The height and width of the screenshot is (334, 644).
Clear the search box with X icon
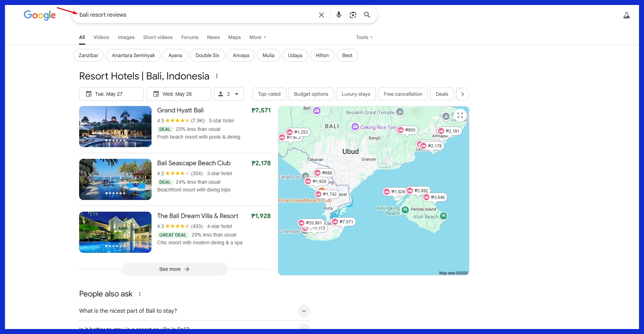pyautogui.click(x=321, y=15)
